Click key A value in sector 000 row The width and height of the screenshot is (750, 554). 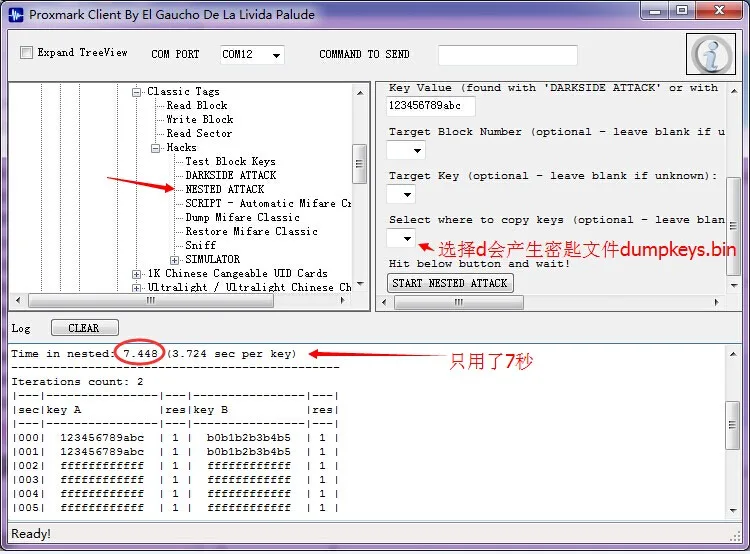click(102, 438)
